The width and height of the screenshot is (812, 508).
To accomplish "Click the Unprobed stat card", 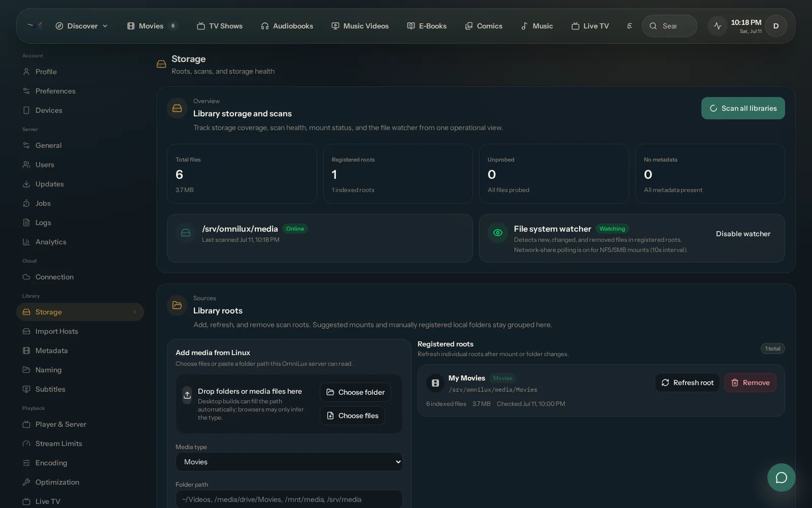I will click(x=554, y=174).
